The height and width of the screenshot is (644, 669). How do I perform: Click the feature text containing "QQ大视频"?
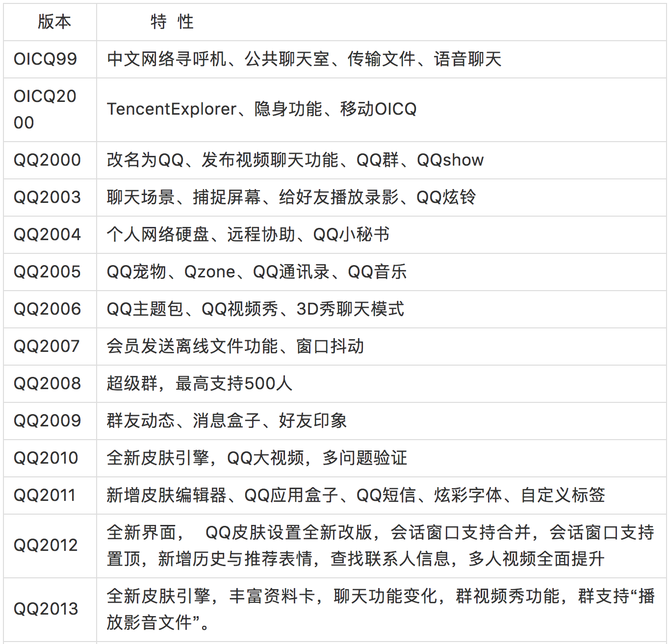[257, 458]
